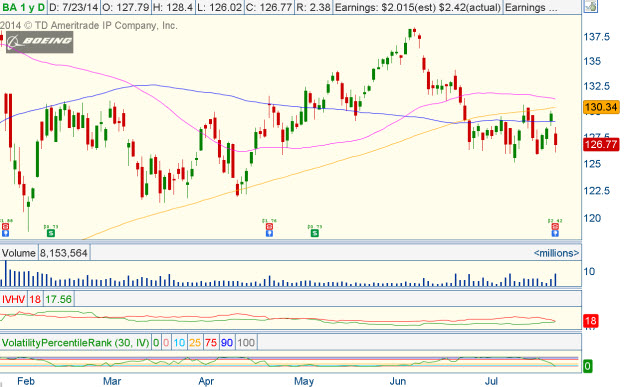The width and height of the screenshot is (625, 387).
Task: Click the red 126.77 last price bubble
Action: (601, 144)
